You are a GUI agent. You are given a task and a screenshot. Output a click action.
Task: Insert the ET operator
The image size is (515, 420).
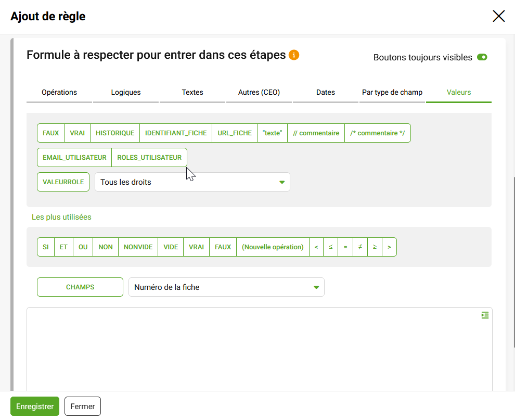(x=63, y=247)
